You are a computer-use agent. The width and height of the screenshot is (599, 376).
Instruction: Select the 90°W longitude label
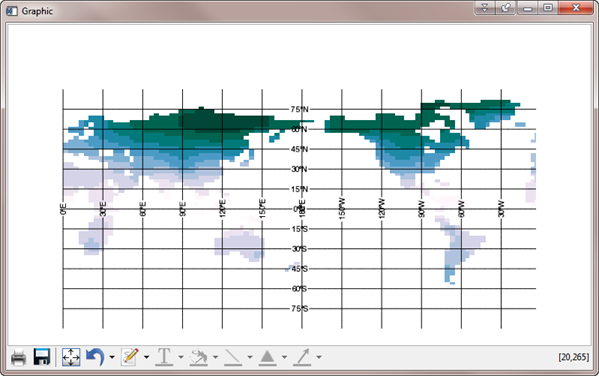pos(421,209)
